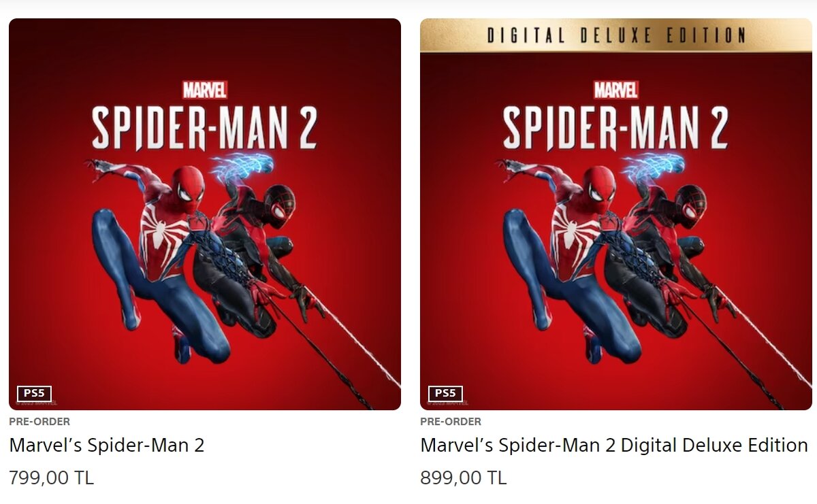The width and height of the screenshot is (817, 504).
Task: Click the gold Digital Deluxe Edition banner
Action: point(616,35)
